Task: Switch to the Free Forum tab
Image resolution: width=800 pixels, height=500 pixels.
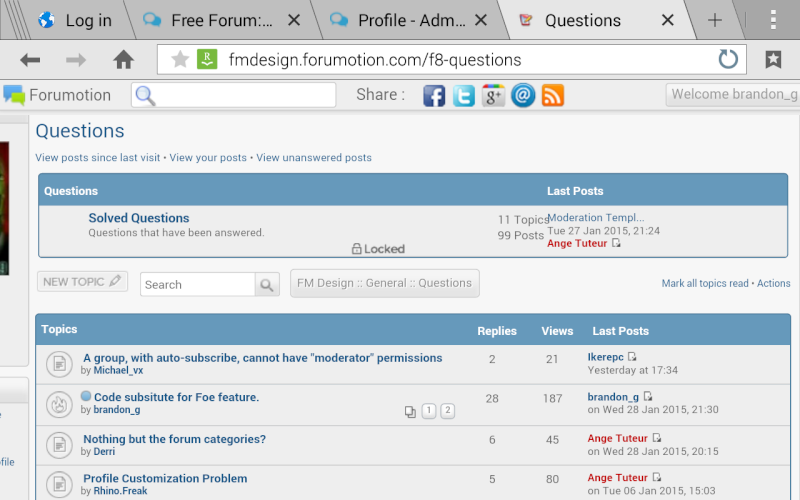Action: coord(222,20)
